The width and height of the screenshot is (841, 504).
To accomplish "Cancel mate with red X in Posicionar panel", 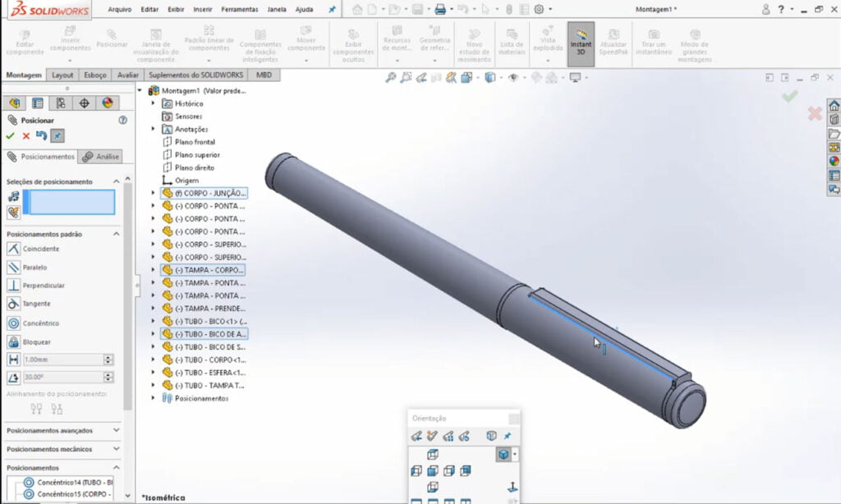I will point(25,136).
